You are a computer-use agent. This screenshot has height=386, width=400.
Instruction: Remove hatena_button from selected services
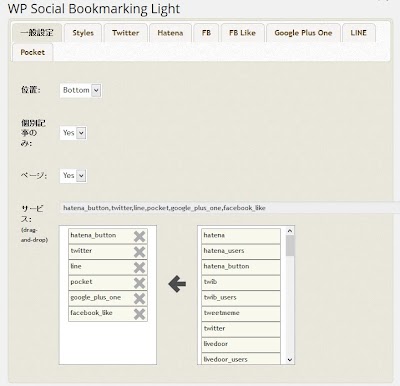(x=139, y=236)
